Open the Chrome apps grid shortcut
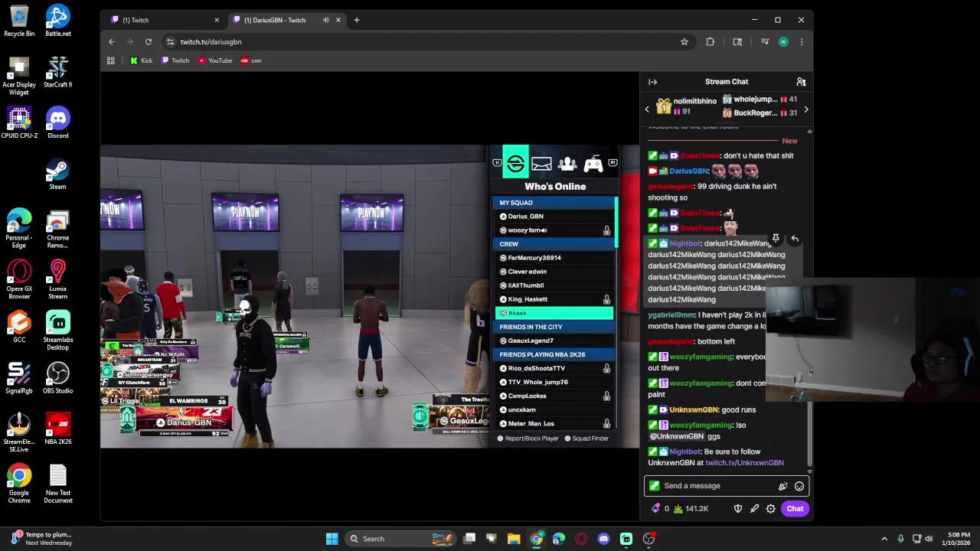 [x=111, y=60]
